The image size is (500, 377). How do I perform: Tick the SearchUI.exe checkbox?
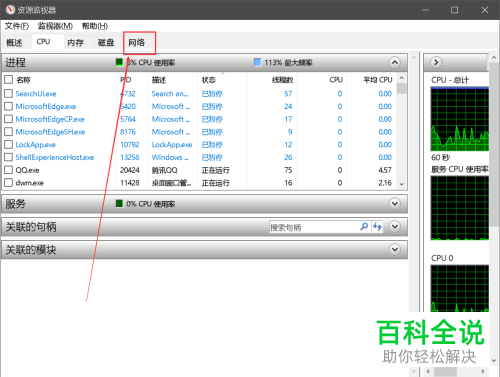pos(9,94)
